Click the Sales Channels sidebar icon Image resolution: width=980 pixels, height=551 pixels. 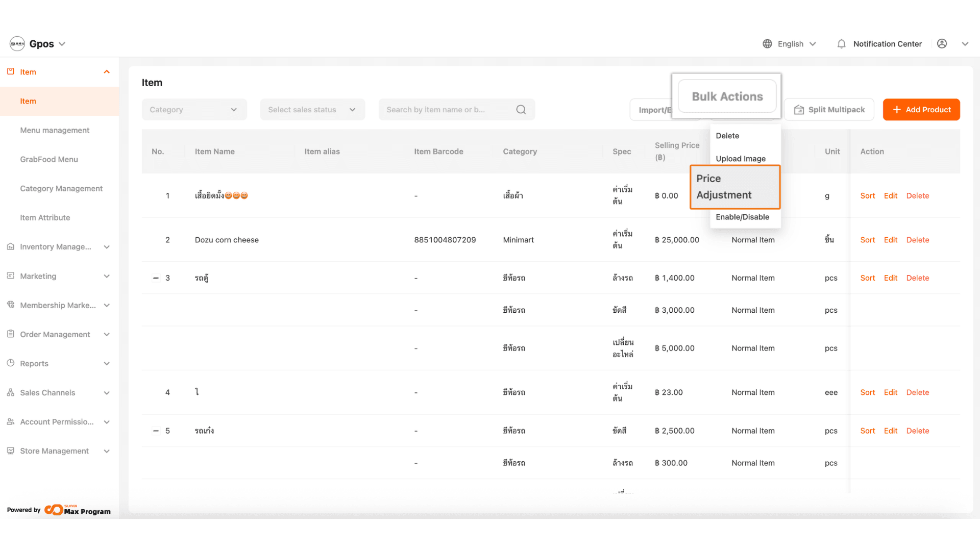click(11, 392)
